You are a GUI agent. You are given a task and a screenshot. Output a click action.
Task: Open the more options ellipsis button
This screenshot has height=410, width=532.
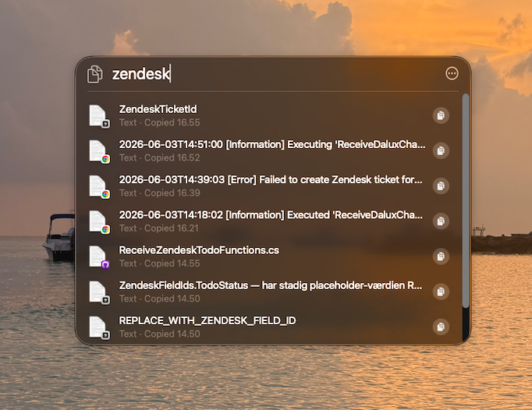coord(452,73)
